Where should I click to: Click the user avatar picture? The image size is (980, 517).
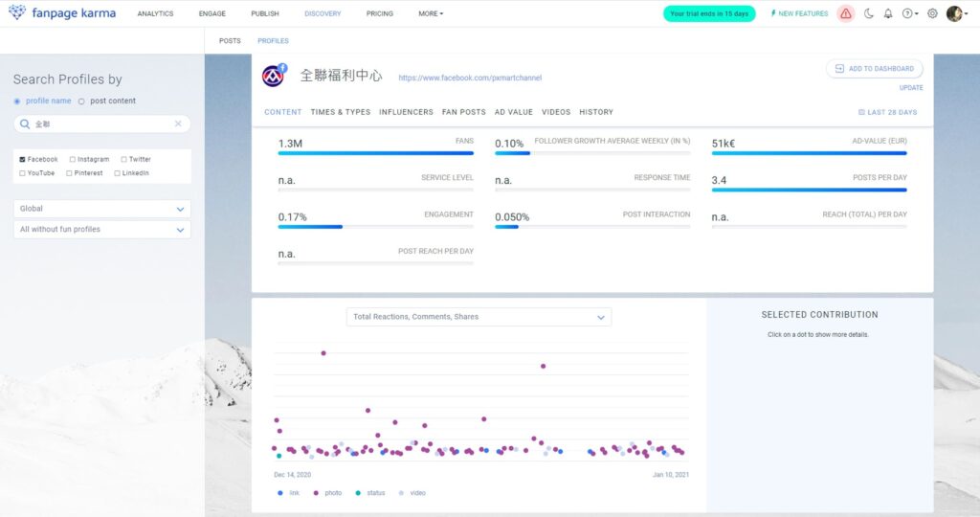(954, 13)
